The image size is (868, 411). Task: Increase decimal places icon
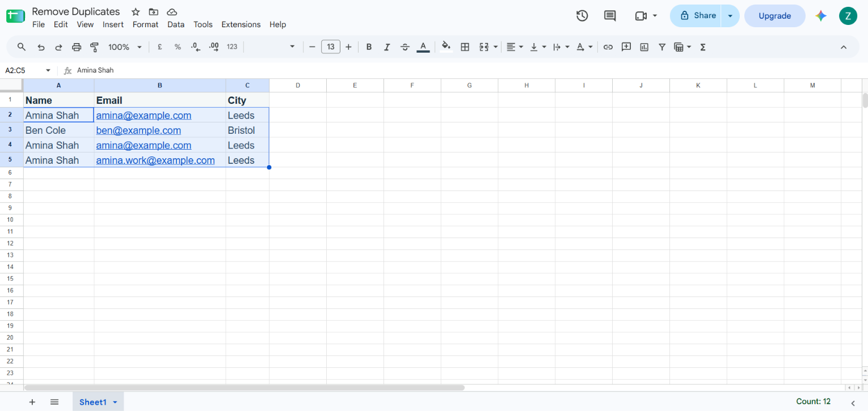pos(214,47)
